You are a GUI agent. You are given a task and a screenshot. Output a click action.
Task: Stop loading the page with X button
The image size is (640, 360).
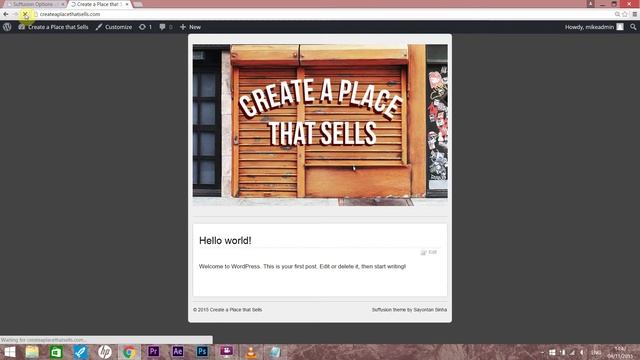point(25,14)
